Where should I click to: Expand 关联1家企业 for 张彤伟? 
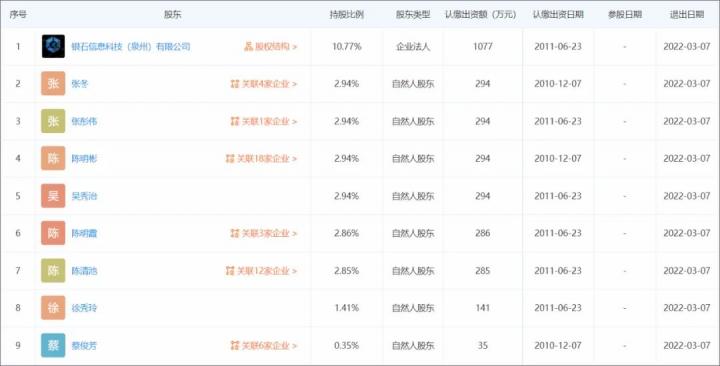point(264,121)
